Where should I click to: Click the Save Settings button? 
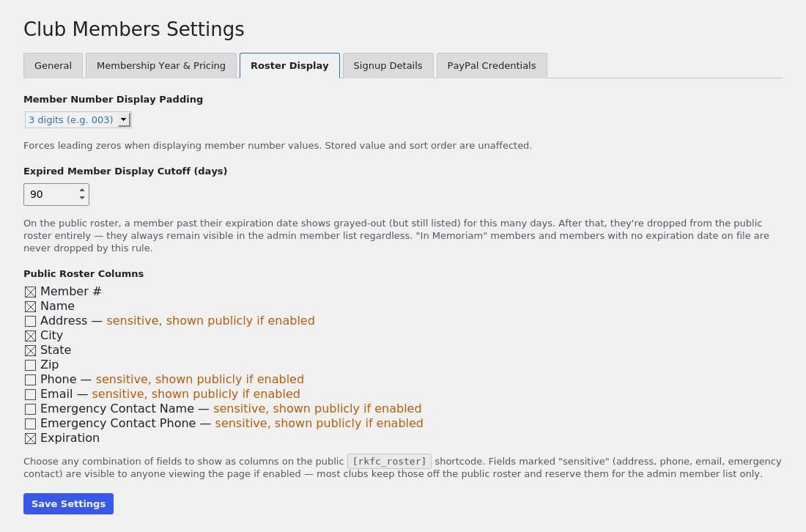pos(68,503)
